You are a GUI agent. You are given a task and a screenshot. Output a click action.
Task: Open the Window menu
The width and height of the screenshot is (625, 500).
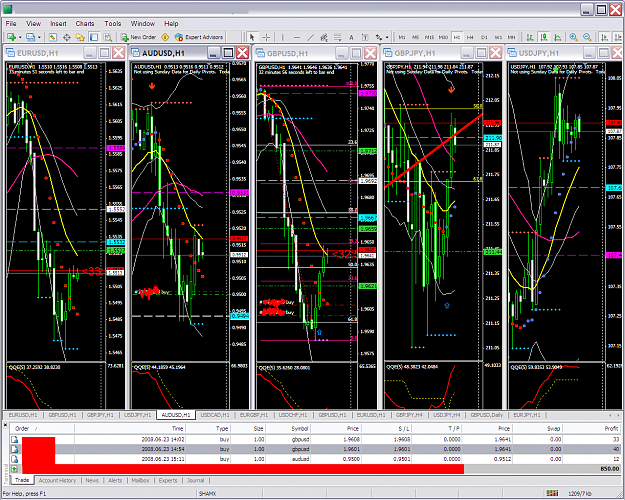(143, 24)
